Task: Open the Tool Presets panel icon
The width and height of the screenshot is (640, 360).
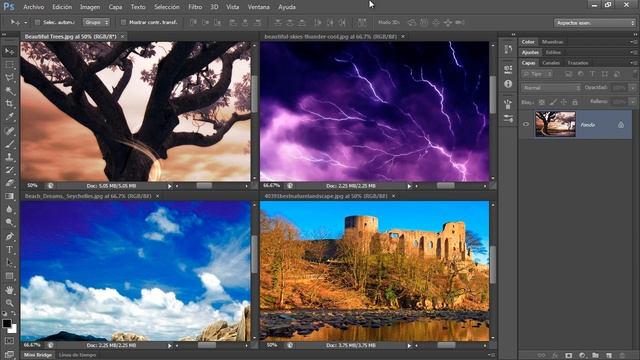Action: tap(508, 119)
